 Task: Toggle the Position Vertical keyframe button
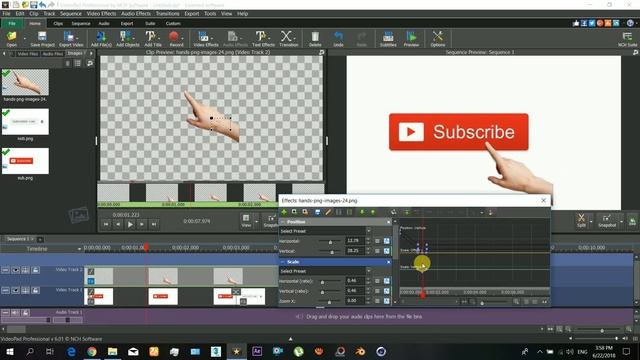[x=386, y=251]
